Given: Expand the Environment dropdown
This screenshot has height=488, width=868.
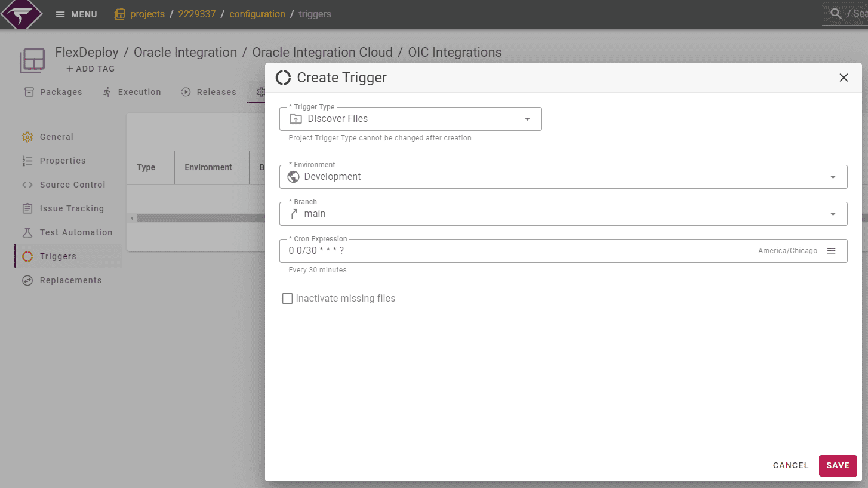Looking at the screenshot, I should 564,177.
